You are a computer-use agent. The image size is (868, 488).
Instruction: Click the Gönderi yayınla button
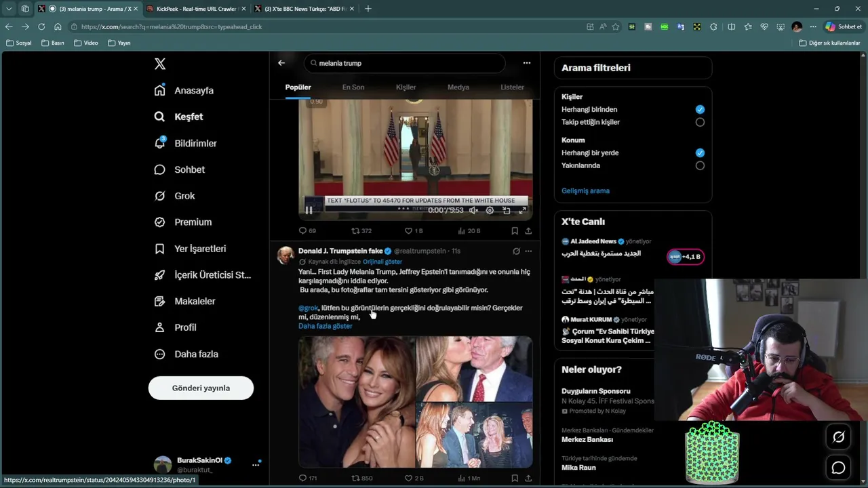201,388
